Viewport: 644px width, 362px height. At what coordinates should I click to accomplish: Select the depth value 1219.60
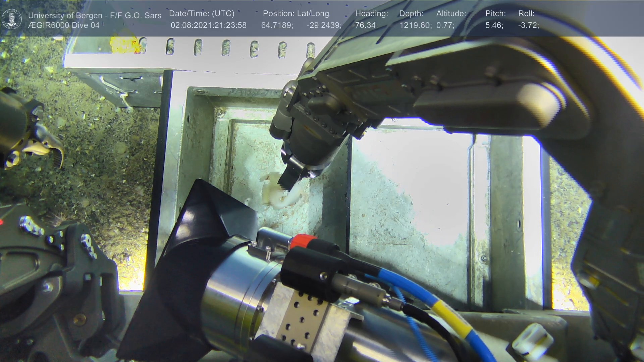click(415, 25)
